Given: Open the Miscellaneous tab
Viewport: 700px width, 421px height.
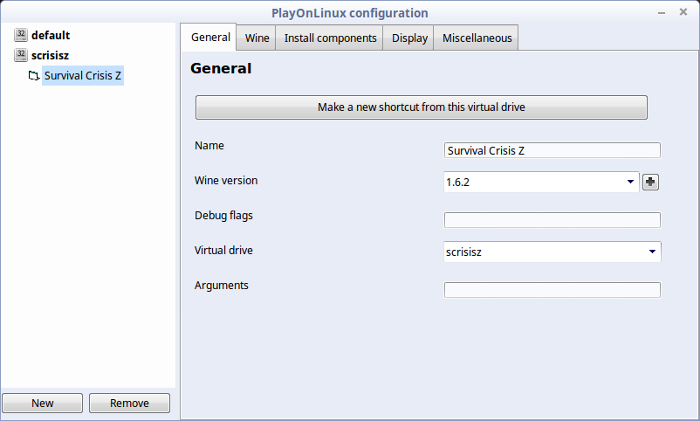Looking at the screenshot, I should (x=477, y=38).
